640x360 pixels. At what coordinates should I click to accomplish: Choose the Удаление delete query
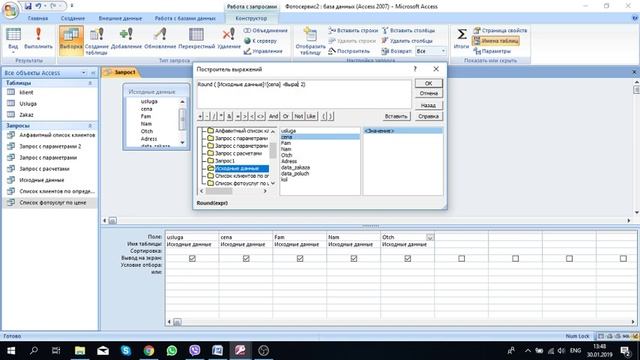coord(229,39)
